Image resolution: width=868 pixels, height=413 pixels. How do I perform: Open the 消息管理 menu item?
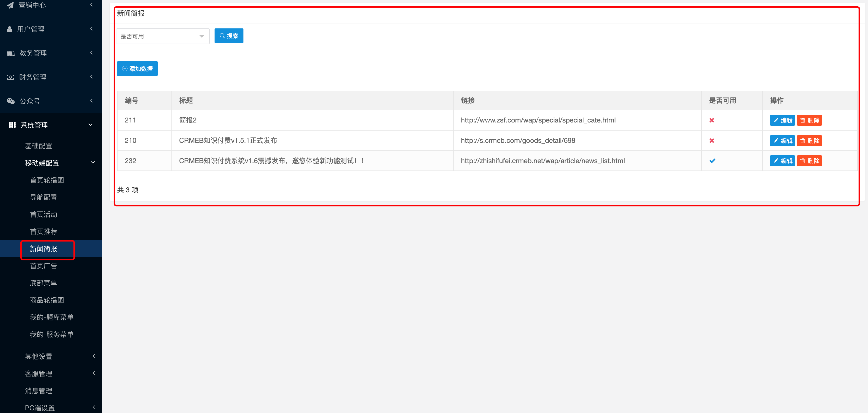(38, 391)
